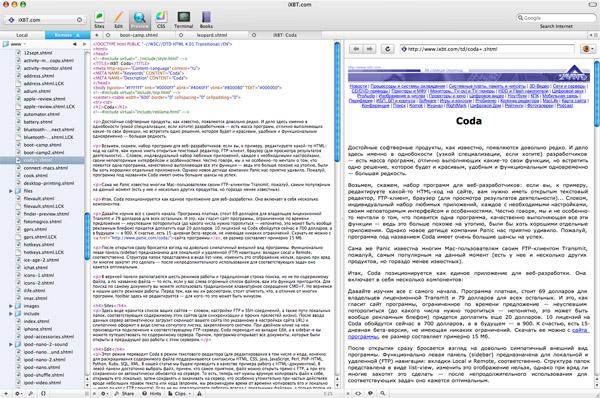The height and width of the screenshot is (398, 600).
Task: Select cook.shtml file
Action: tap(36, 175)
